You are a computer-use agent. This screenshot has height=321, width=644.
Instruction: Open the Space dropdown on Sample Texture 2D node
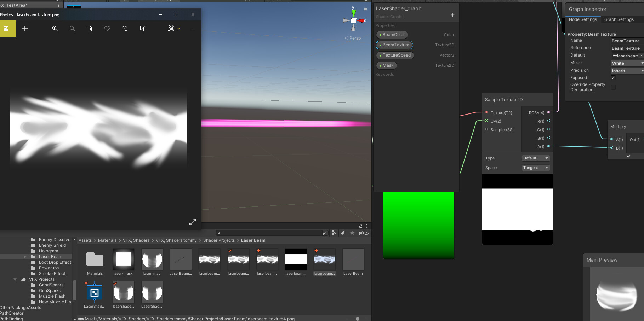535,168
